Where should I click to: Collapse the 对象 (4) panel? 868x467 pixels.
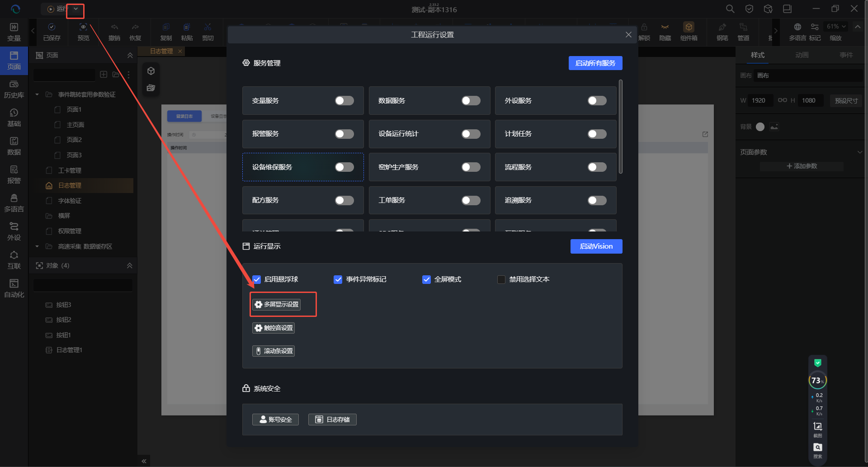click(x=130, y=266)
